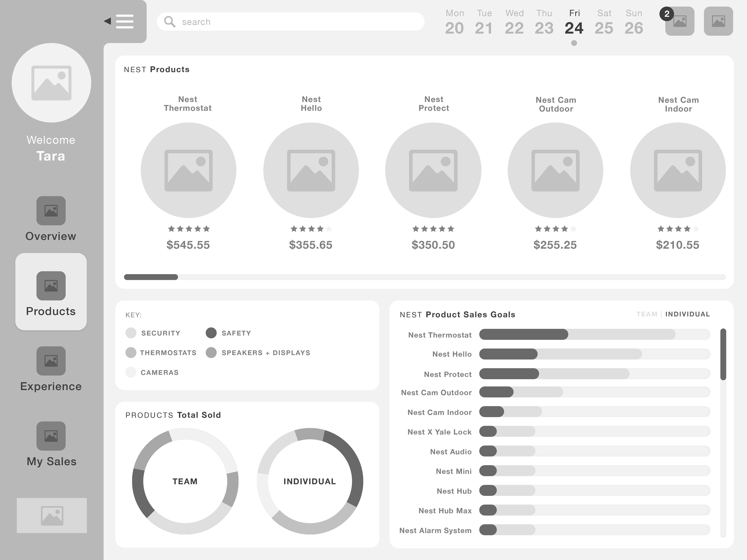Select Mon 20 in the calendar

[x=455, y=22]
